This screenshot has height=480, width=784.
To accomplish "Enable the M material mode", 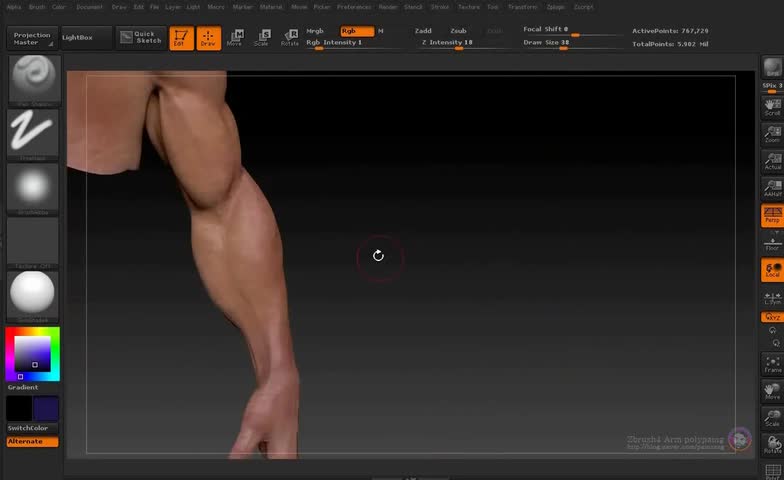I will click(380, 31).
